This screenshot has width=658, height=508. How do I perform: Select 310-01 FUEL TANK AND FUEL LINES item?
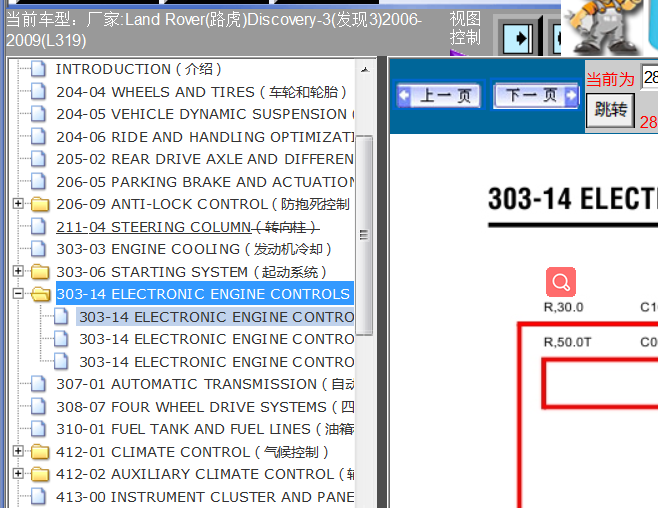pyautogui.click(x=205, y=429)
